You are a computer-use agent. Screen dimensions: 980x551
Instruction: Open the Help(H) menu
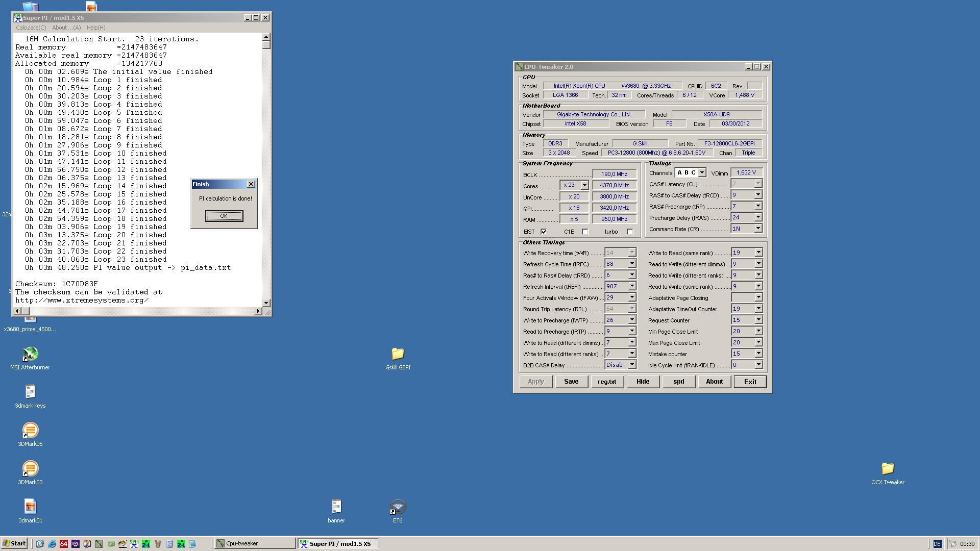96,28
